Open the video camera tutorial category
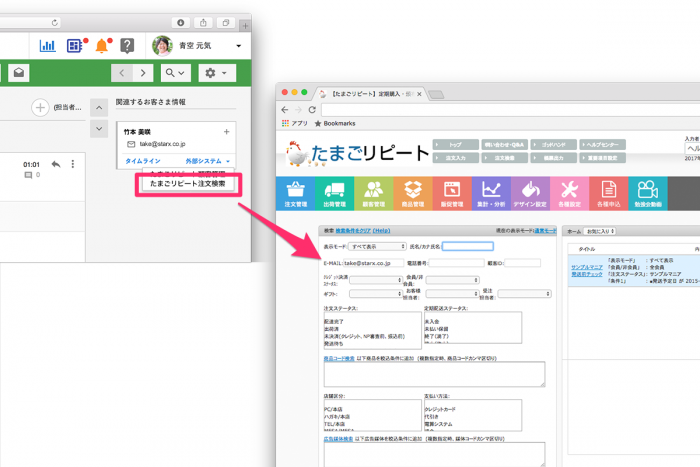700x467 pixels. tap(648, 193)
